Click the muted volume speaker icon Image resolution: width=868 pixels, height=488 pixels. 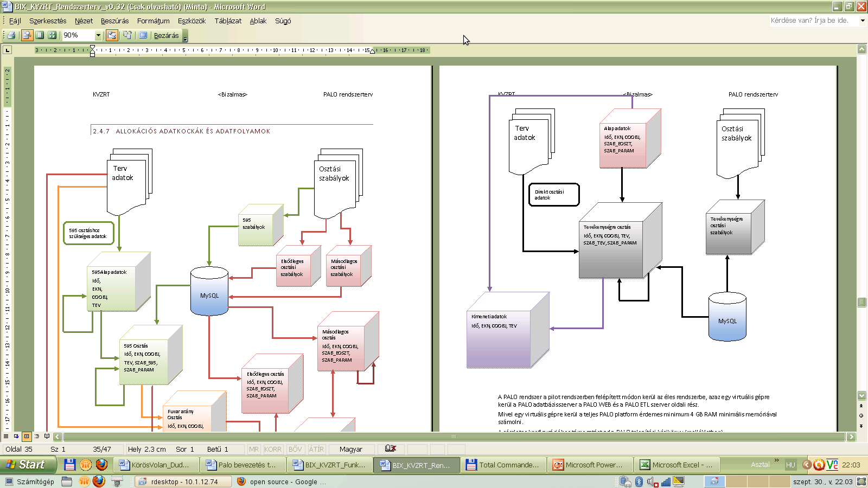[x=652, y=481]
